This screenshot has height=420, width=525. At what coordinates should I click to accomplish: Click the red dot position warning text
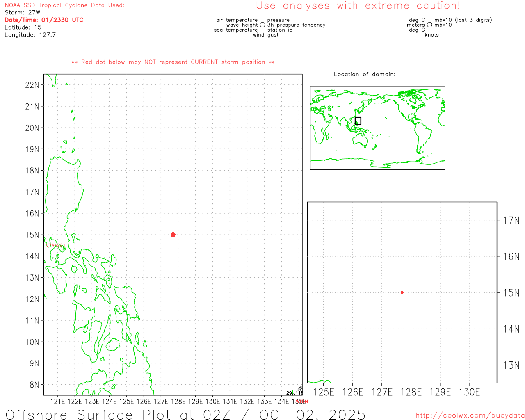coord(173,62)
